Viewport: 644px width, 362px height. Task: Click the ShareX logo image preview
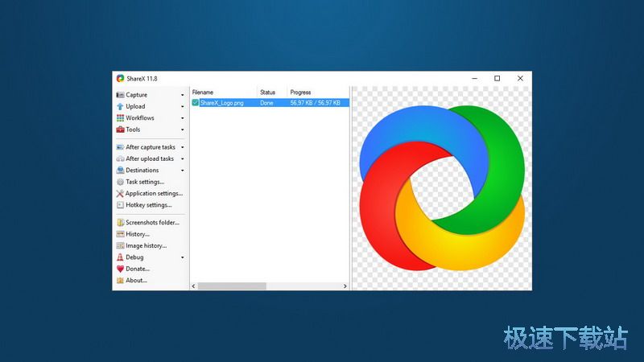point(441,188)
